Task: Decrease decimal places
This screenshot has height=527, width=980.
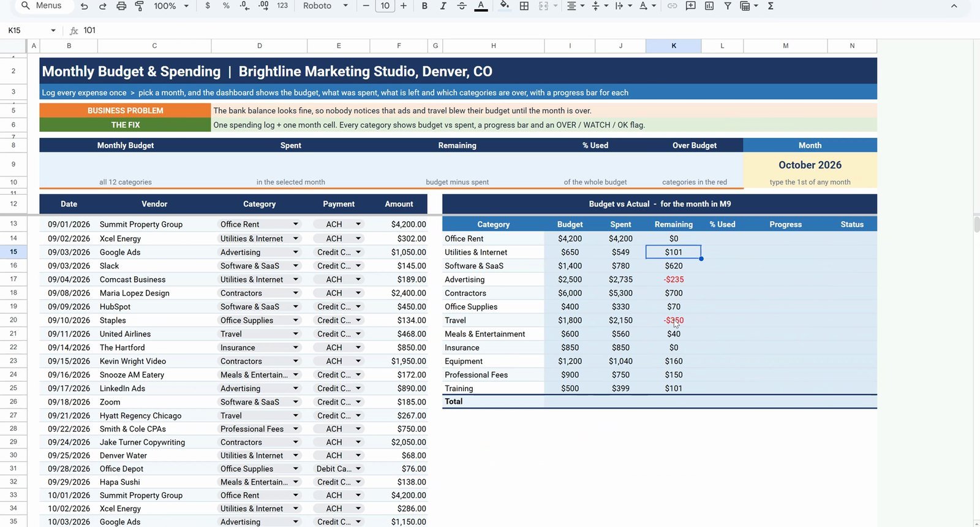Action: pyautogui.click(x=244, y=6)
